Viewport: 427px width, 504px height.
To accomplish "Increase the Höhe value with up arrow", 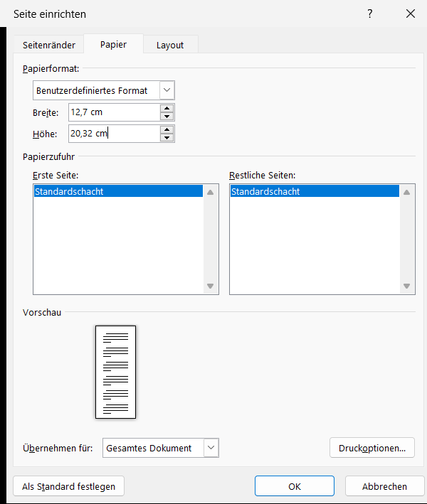I will point(167,129).
